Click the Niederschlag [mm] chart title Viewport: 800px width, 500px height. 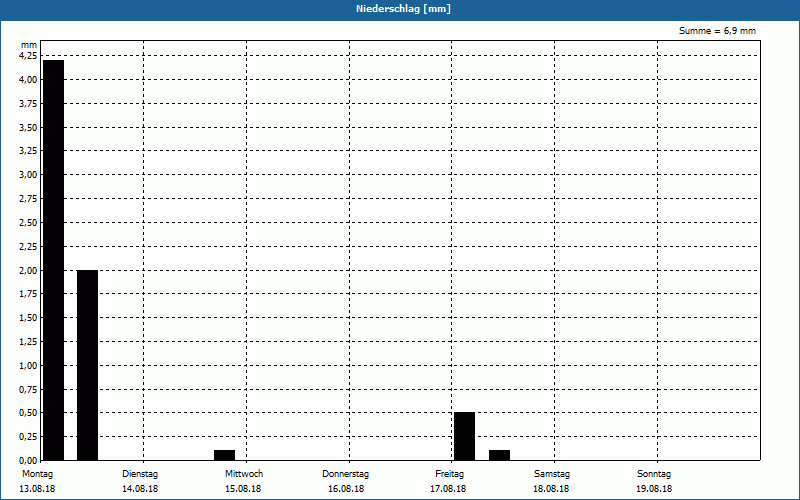point(403,9)
